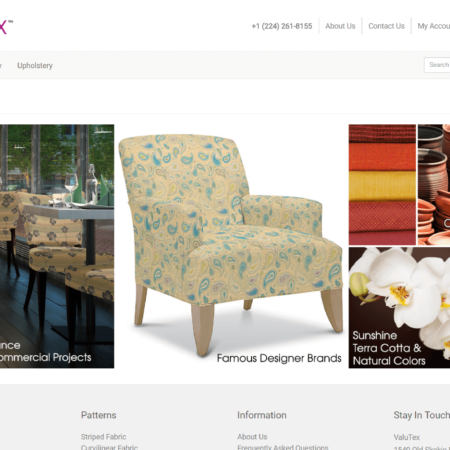Click the footer About Us link under Information
Image resolution: width=450 pixels, height=450 pixels.
click(x=252, y=437)
